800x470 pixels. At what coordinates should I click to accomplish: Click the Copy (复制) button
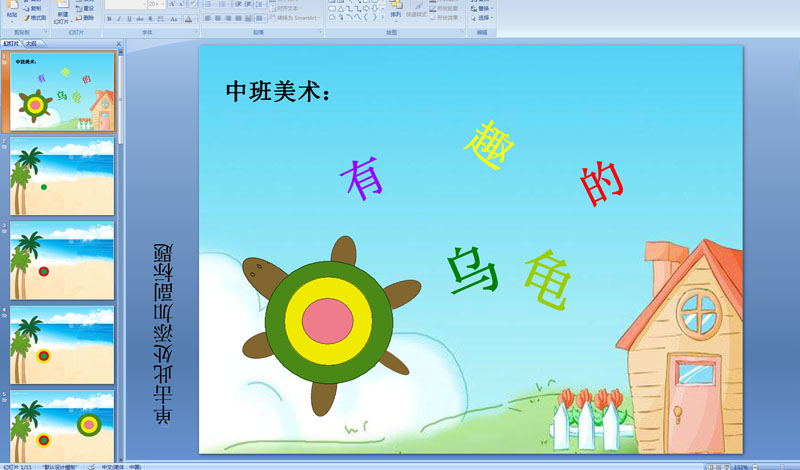(x=32, y=8)
